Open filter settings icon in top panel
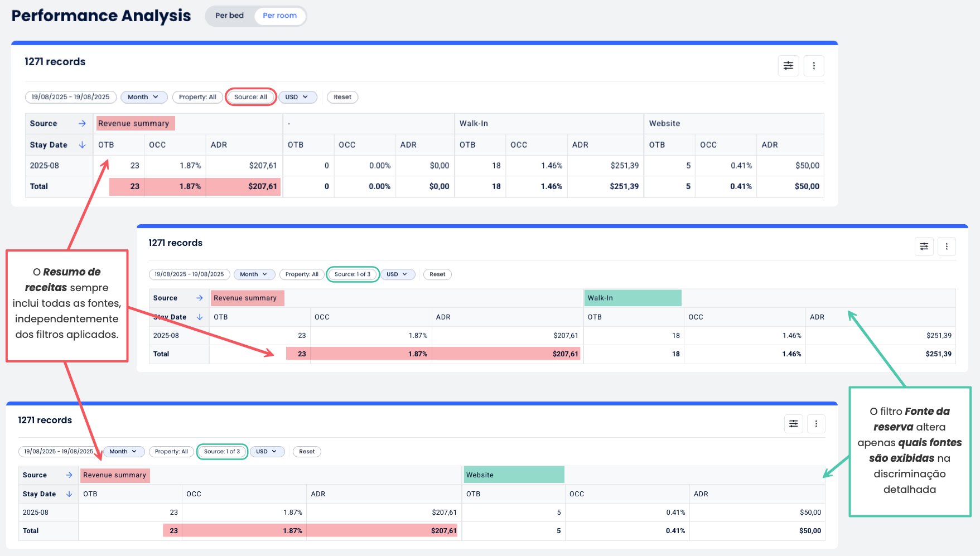 [x=788, y=66]
